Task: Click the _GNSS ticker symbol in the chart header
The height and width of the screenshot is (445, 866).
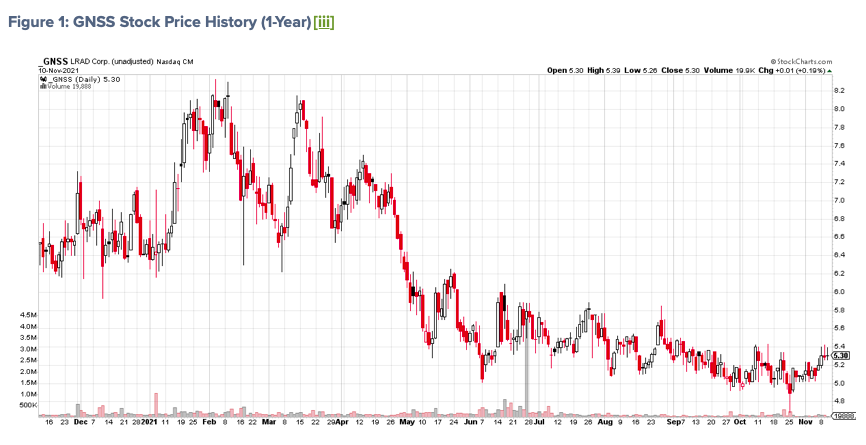Action: click(53, 61)
